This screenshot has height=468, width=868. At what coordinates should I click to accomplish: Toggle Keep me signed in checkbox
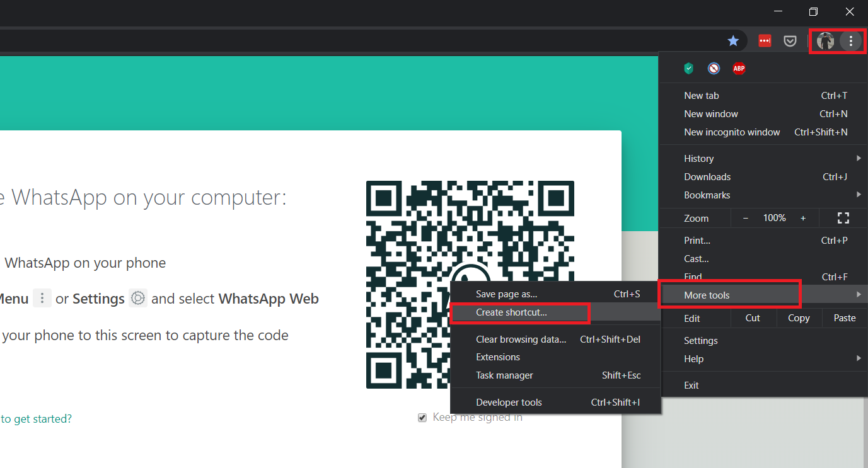[422, 418]
